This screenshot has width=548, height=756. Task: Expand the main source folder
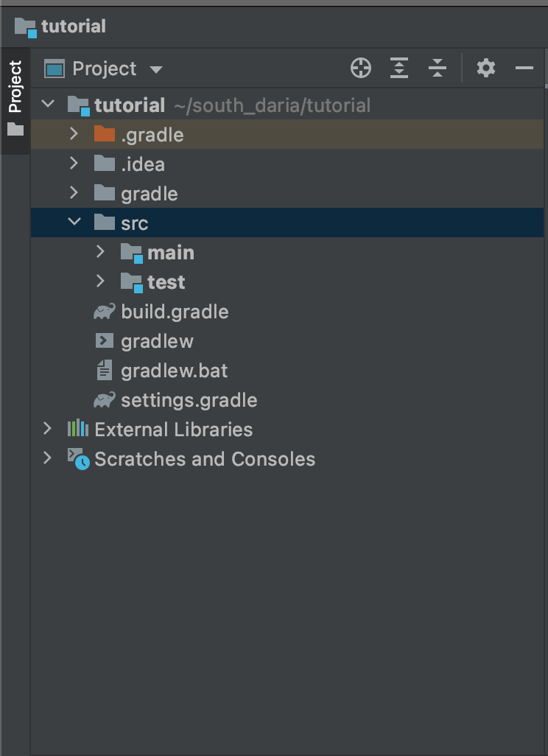(x=101, y=252)
